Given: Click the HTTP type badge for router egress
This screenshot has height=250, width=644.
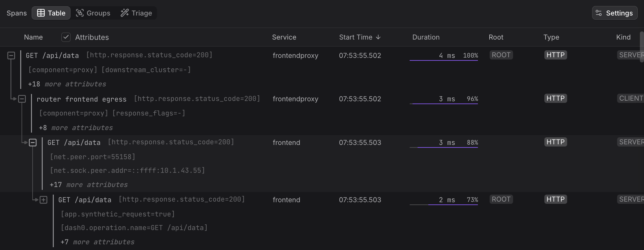Looking at the screenshot, I should (x=555, y=98).
